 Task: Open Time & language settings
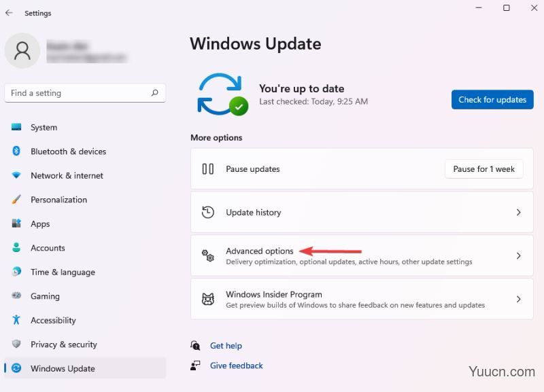[x=85, y=272]
